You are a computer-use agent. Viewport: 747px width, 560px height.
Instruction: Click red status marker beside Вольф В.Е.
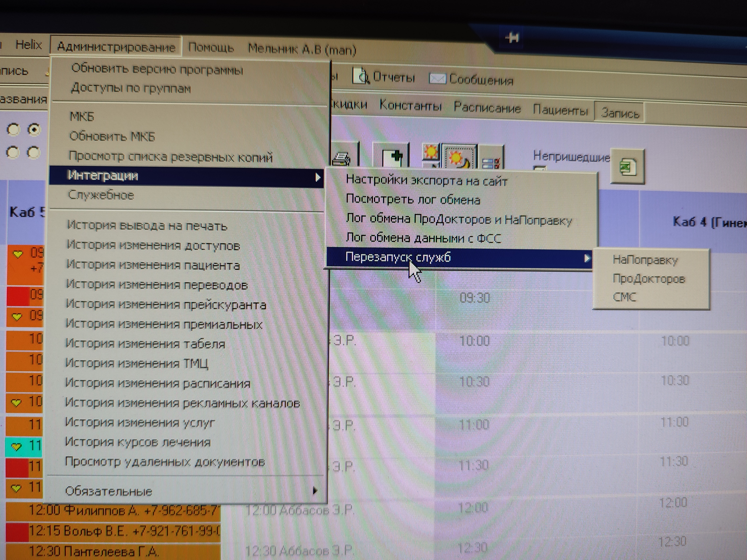click(x=17, y=532)
